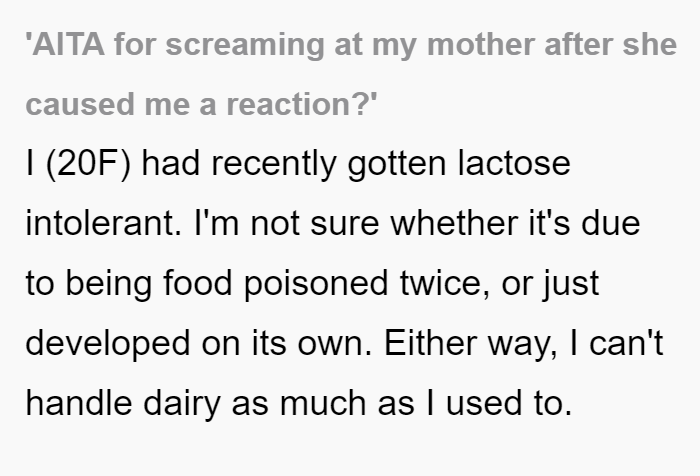
Task: Click the phrase 'food poisoned' in body
Action: [x=275, y=283]
